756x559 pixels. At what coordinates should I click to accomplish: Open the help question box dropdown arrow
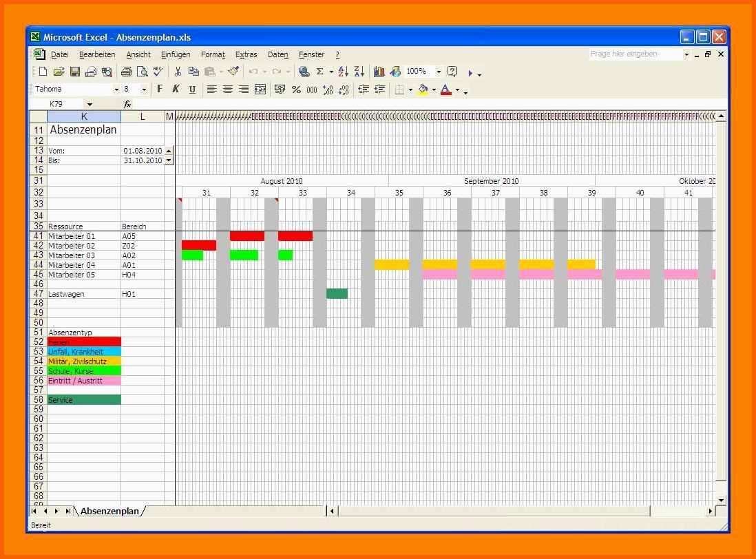point(686,54)
